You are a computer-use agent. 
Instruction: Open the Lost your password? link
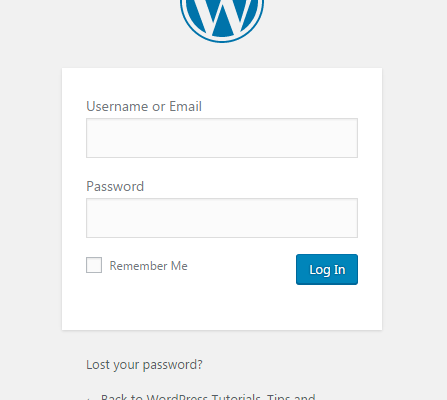(144, 365)
